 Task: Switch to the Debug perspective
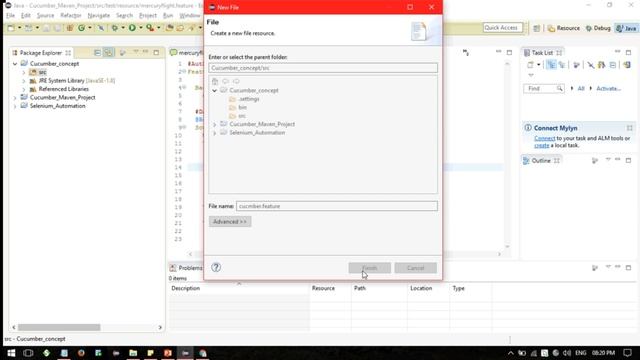click(x=598, y=28)
